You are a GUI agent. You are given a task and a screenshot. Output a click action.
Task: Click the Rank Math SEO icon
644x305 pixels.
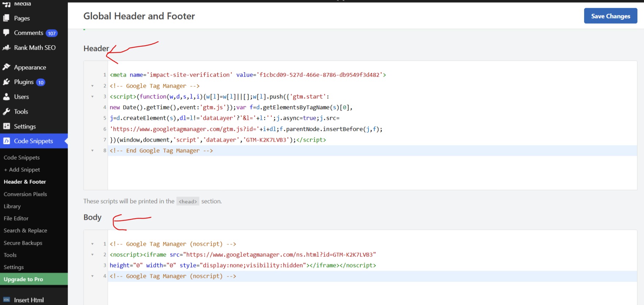[x=6, y=47]
